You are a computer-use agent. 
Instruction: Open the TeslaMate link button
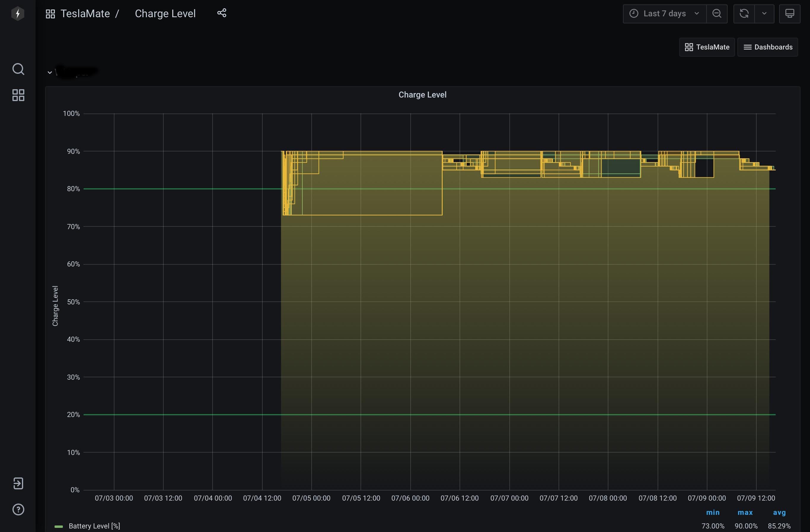point(707,47)
